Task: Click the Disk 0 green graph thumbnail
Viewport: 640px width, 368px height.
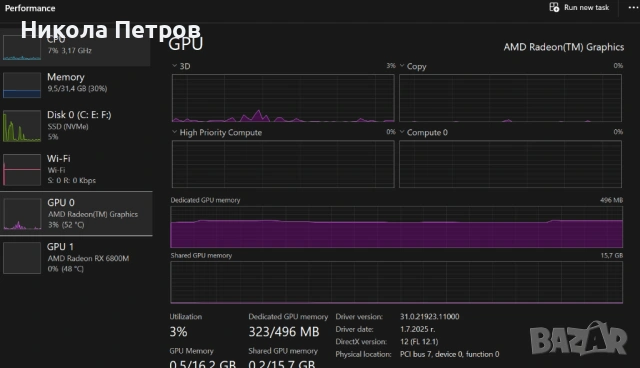Action: [x=22, y=126]
